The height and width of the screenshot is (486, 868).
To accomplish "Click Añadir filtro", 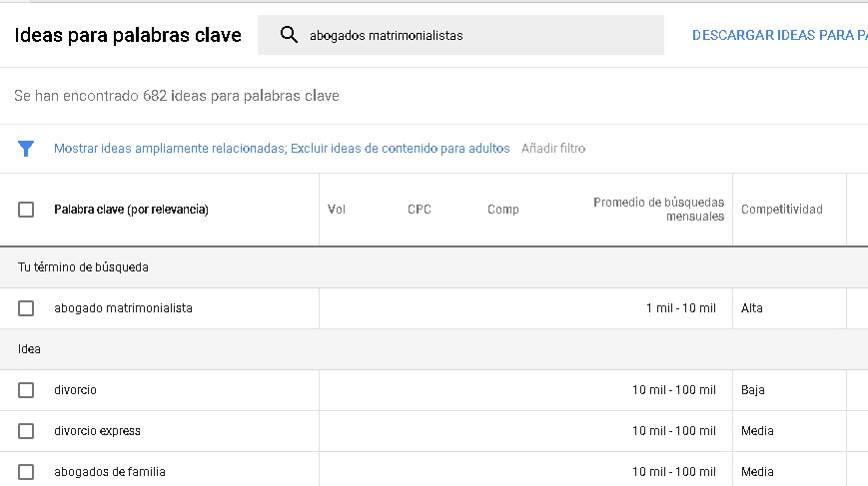I will [x=553, y=148].
